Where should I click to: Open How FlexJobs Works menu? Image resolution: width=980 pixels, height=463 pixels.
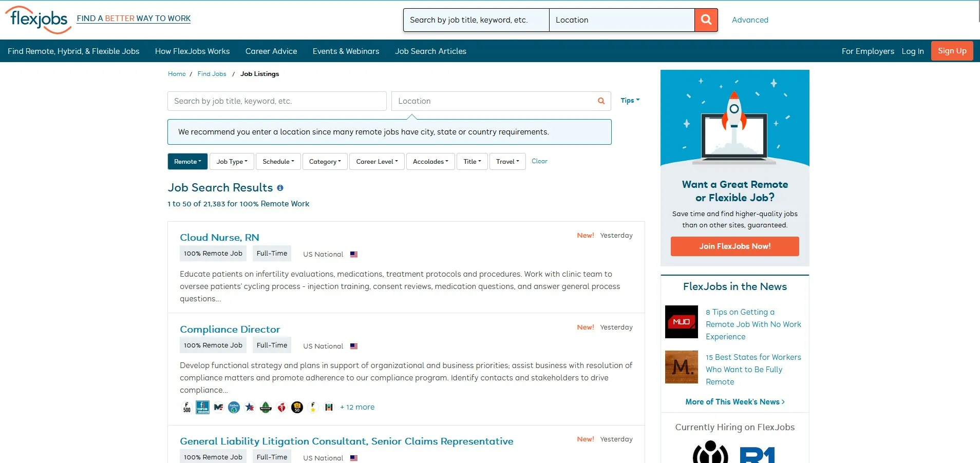coord(193,51)
